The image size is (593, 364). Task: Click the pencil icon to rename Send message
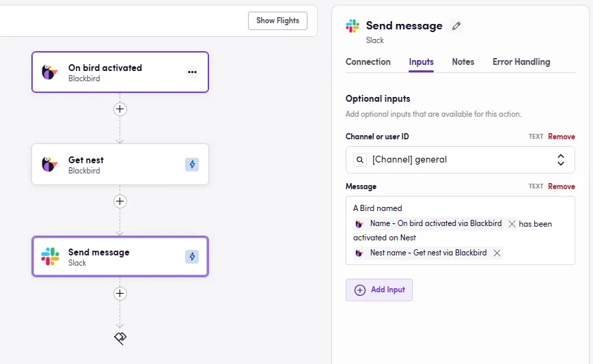(x=456, y=26)
